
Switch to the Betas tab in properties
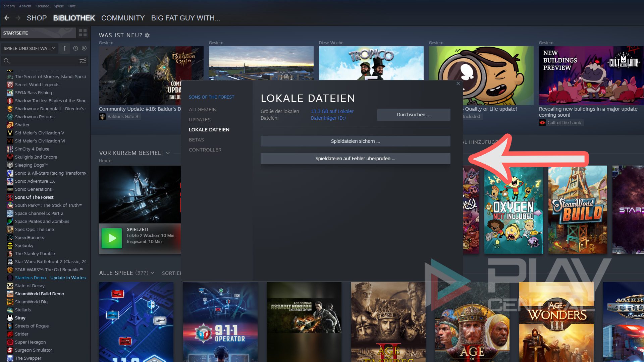tap(196, 140)
